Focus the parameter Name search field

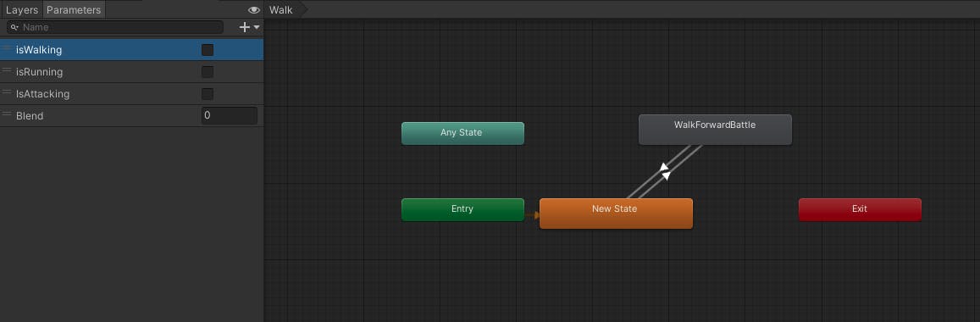(x=115, y=27)
